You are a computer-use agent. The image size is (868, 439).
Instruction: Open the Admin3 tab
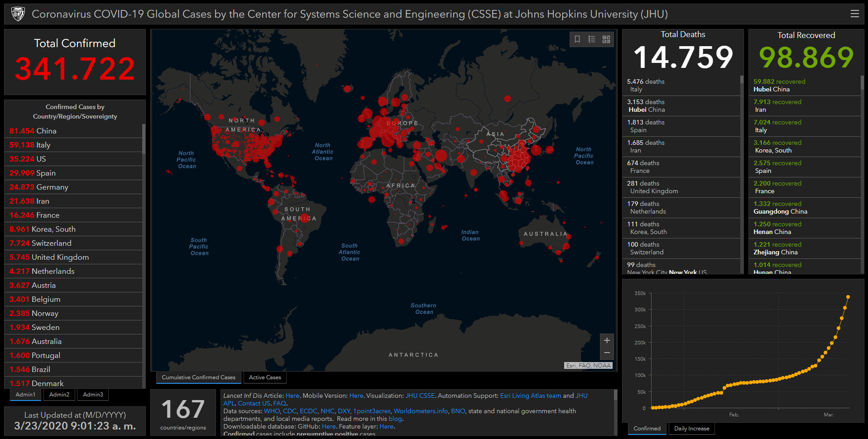tap(93, 395)
